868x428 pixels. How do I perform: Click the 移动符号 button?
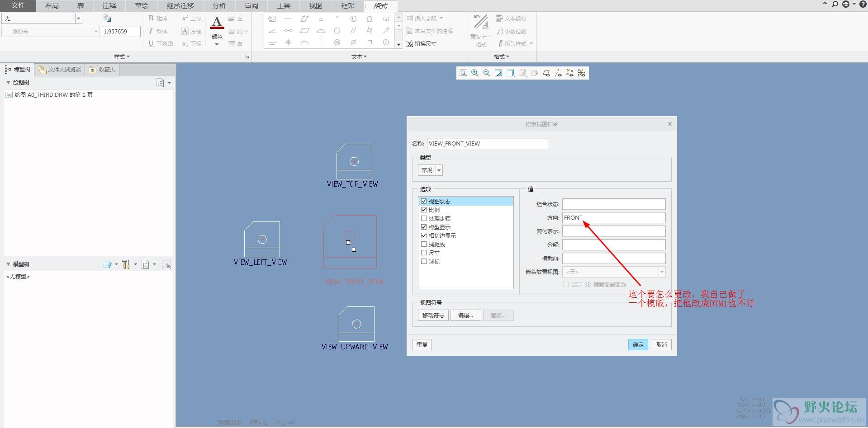tap(433, 315)
